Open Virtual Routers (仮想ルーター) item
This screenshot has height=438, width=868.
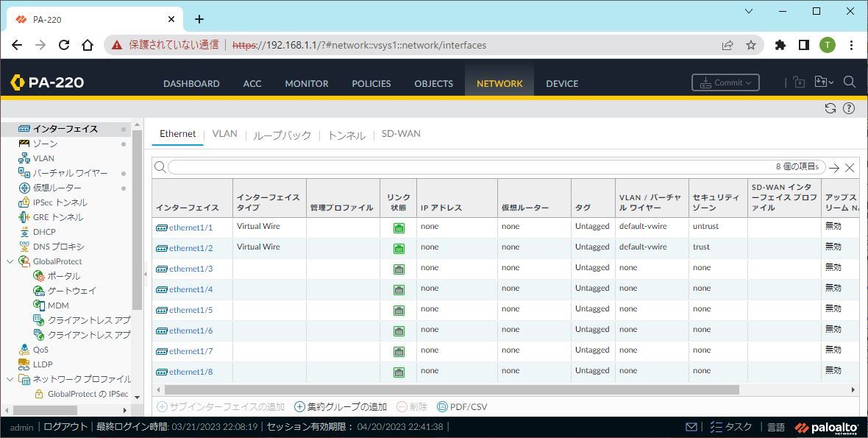(57, 188)
